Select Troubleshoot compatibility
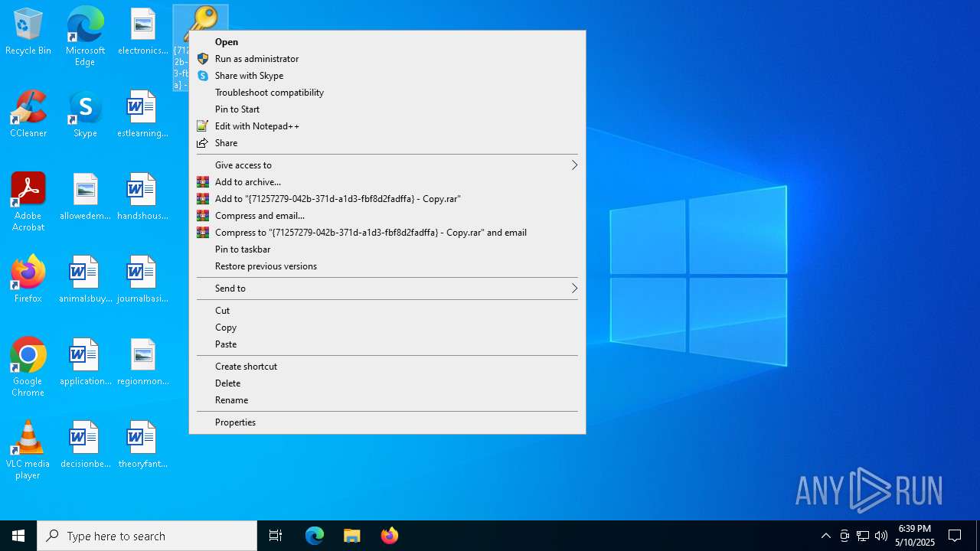The width and height of the screenshot is (980, 551). click(x=387, y=93)
